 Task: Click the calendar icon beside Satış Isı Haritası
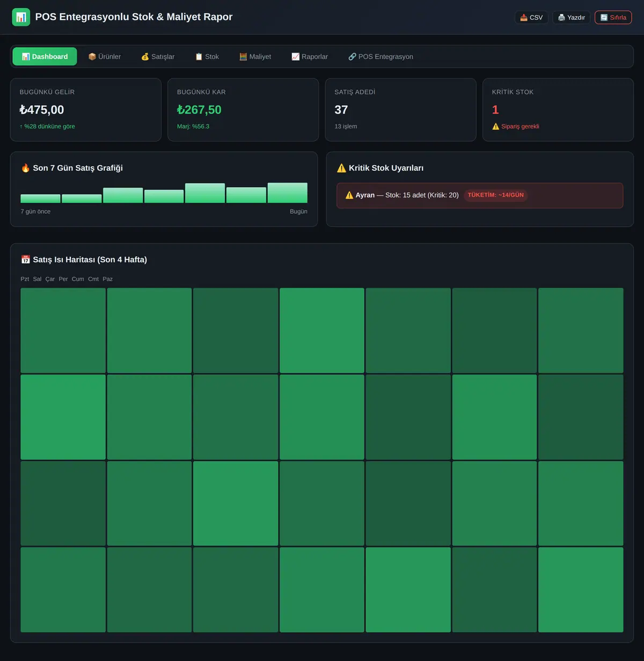pyautogui.click(x=26, y=260)
